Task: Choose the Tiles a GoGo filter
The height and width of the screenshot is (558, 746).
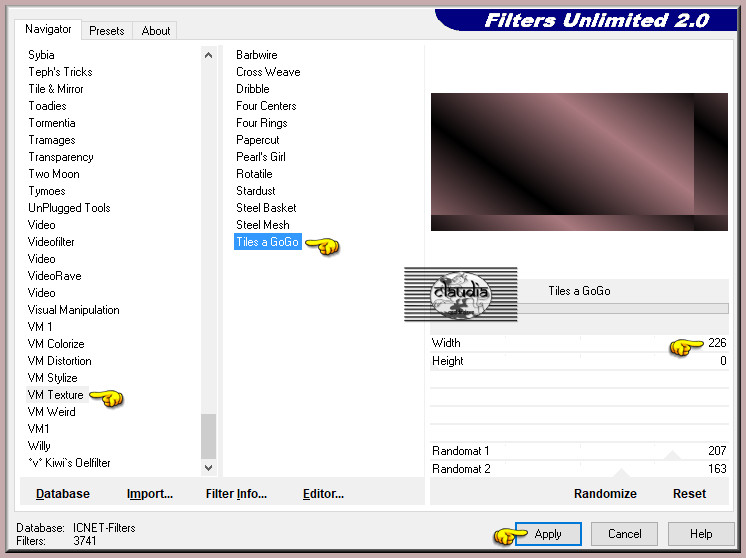Action: 268,242
